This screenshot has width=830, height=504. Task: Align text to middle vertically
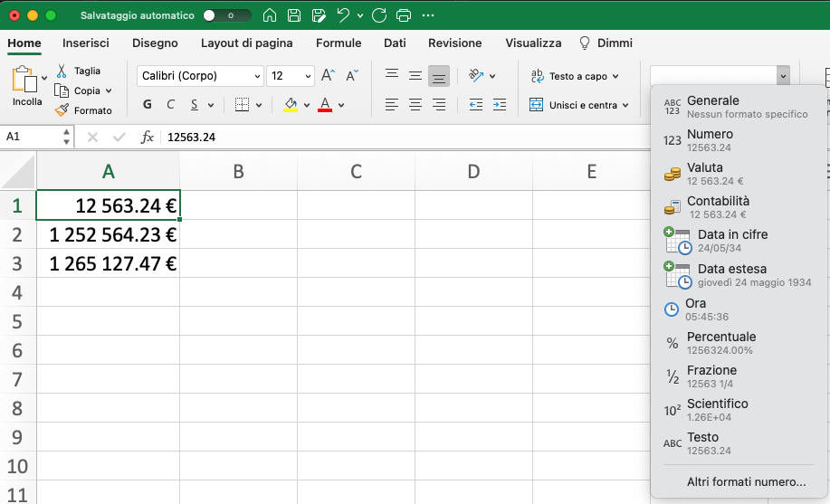point(415,76)
